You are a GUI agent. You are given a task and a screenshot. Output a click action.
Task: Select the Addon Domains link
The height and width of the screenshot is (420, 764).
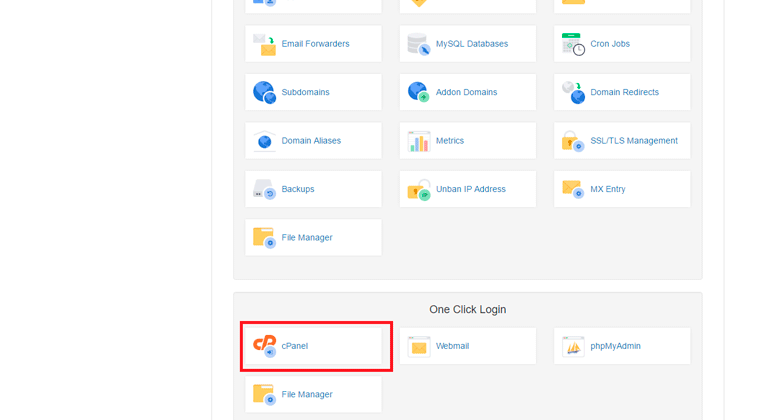pos(466,92)
